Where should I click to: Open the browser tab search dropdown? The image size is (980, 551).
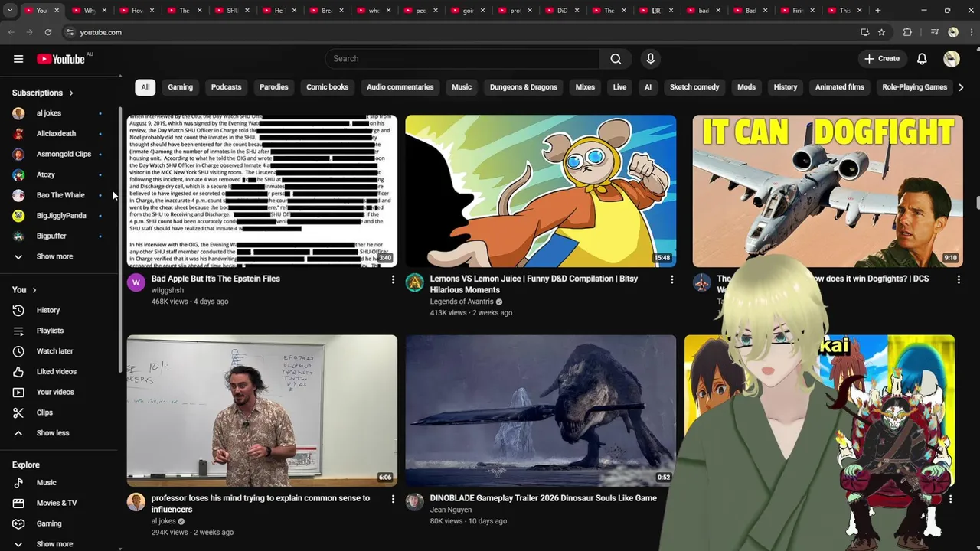(x=10, y=11)
